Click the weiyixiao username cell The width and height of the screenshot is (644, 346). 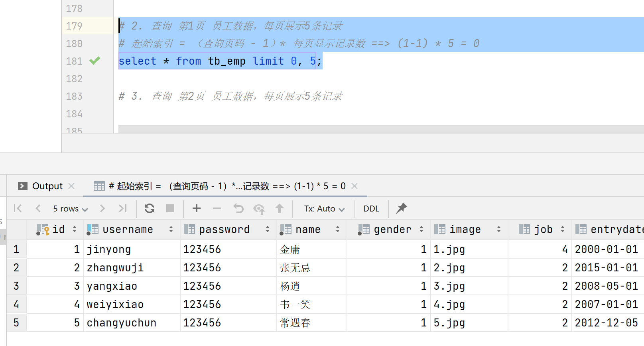pyautogui.click(x=132, y=304)
